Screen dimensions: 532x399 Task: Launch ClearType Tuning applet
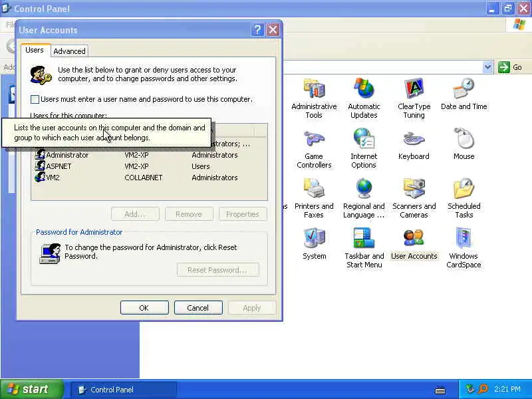(x=414, y=98)
